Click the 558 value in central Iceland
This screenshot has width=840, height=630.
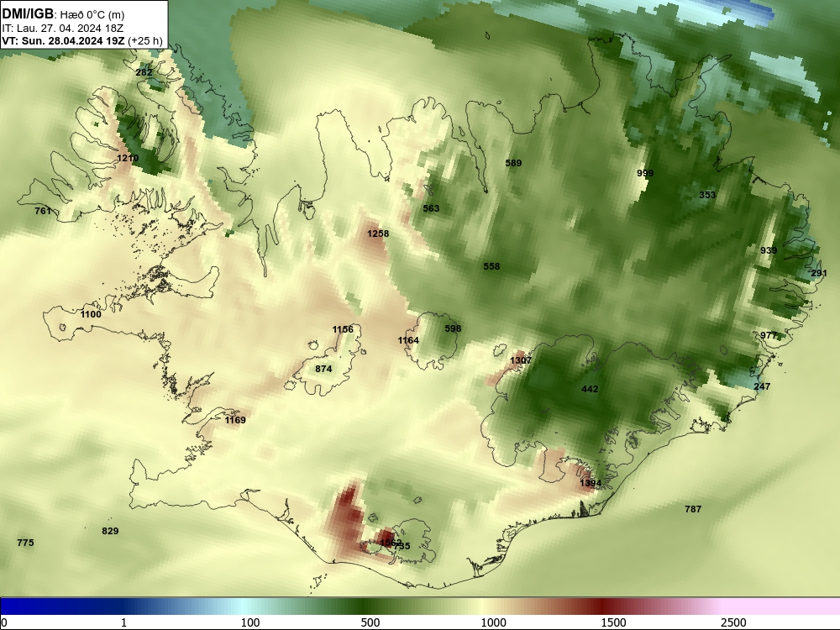(491, 267)
